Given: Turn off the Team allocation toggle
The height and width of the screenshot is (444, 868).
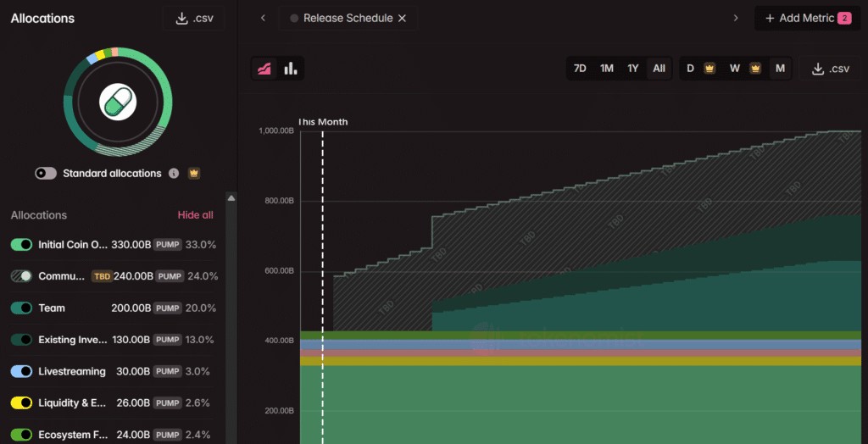Looking at the screenshot, I should 21,308.
